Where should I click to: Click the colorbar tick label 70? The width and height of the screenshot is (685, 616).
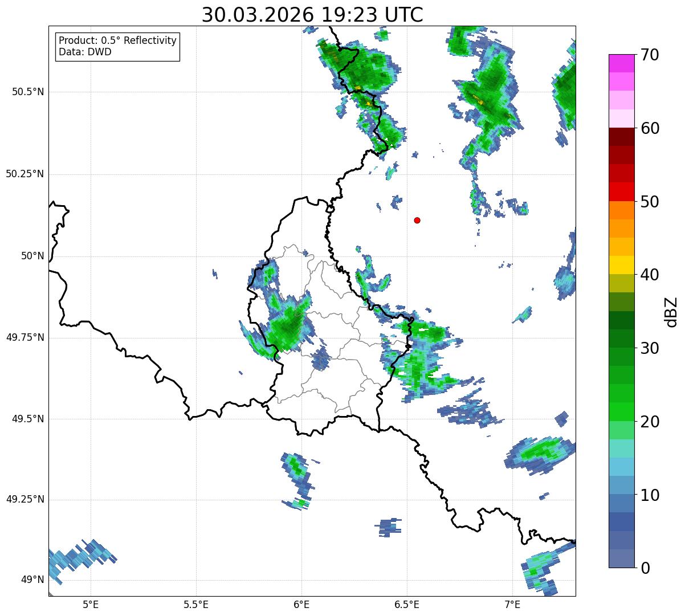pyautogui.click(x=650, y=55)
